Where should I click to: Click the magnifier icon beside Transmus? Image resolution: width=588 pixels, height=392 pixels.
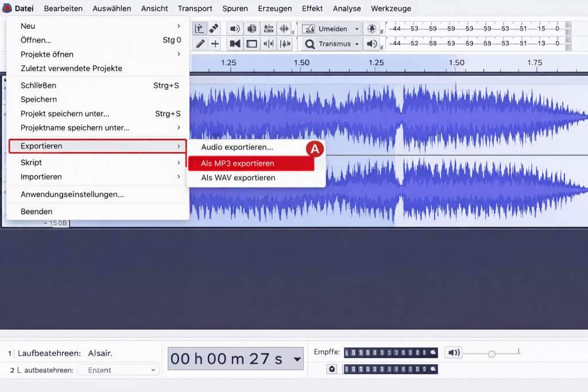click(x=310, y=44)
